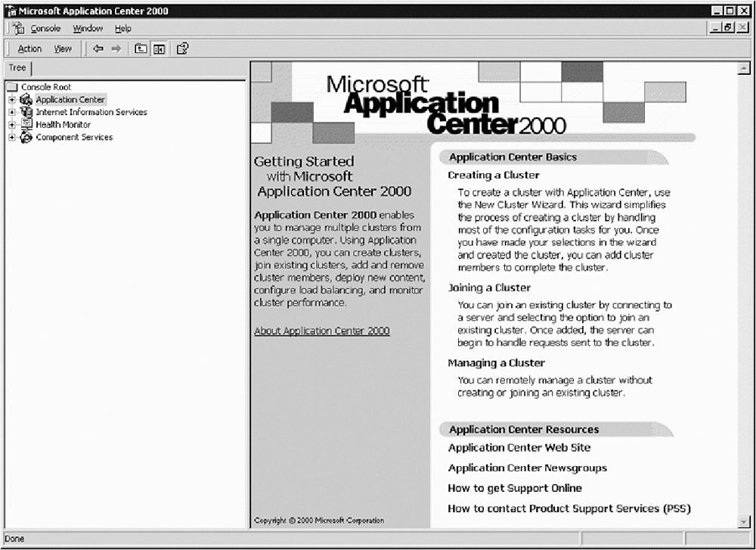The image size is (756, 550).
Task: Expand the Component Services tree node
Action: [x=12, y=138]
